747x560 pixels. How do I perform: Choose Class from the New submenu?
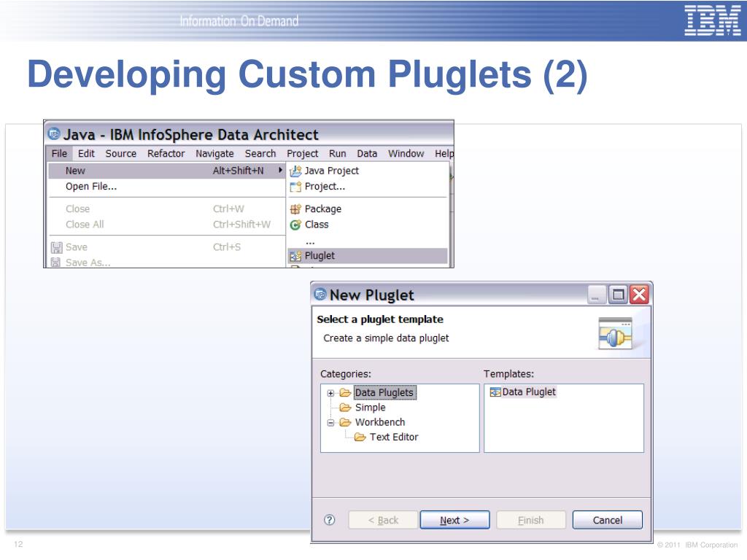click(368, 225)
